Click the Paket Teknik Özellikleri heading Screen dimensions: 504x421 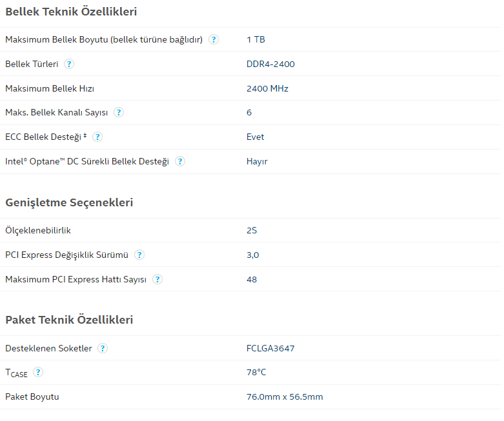[69, 320]
